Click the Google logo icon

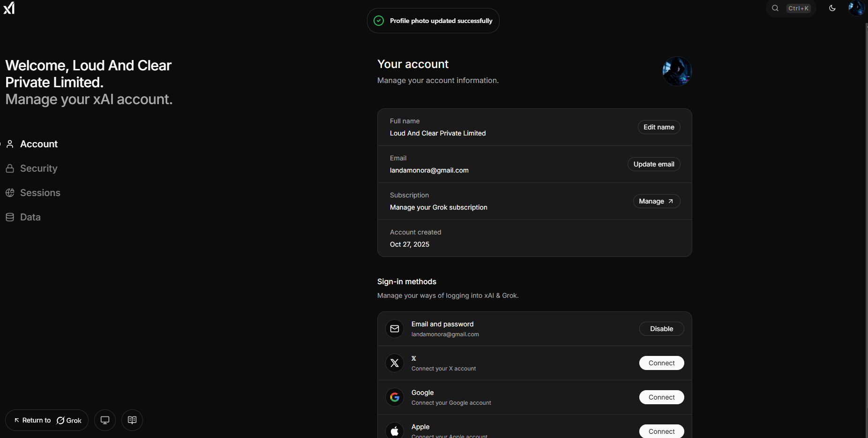pyautogui.click(x=395, y=397)
